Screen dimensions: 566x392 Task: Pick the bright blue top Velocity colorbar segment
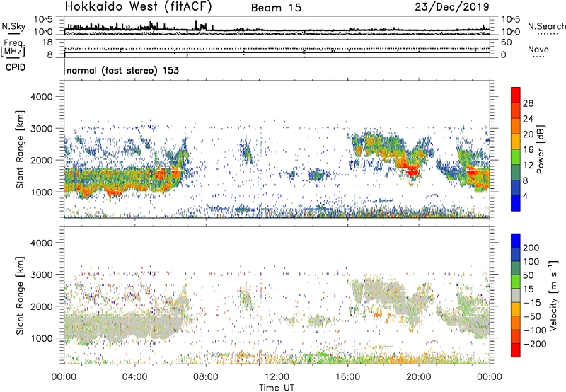click(x=516, y=241)
